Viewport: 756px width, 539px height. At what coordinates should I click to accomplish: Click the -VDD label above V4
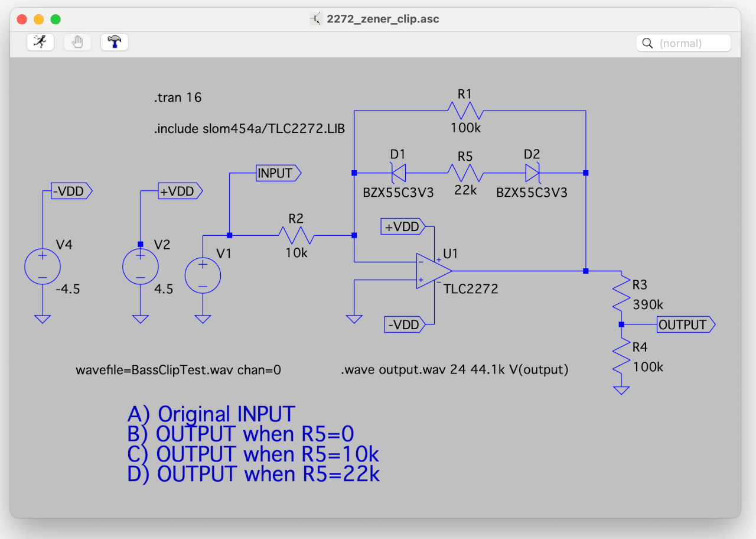click(x=72, y=191)
